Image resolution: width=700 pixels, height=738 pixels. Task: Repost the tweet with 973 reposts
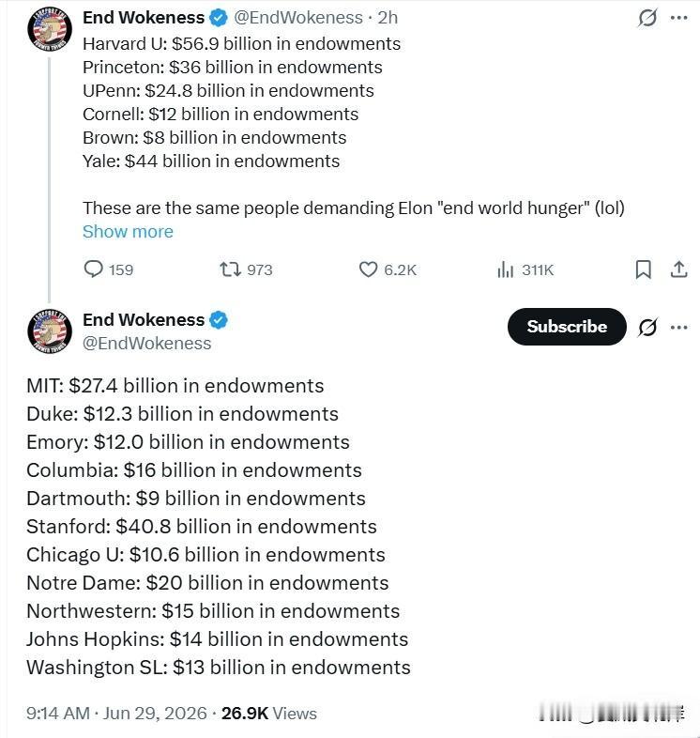(230, 269)
